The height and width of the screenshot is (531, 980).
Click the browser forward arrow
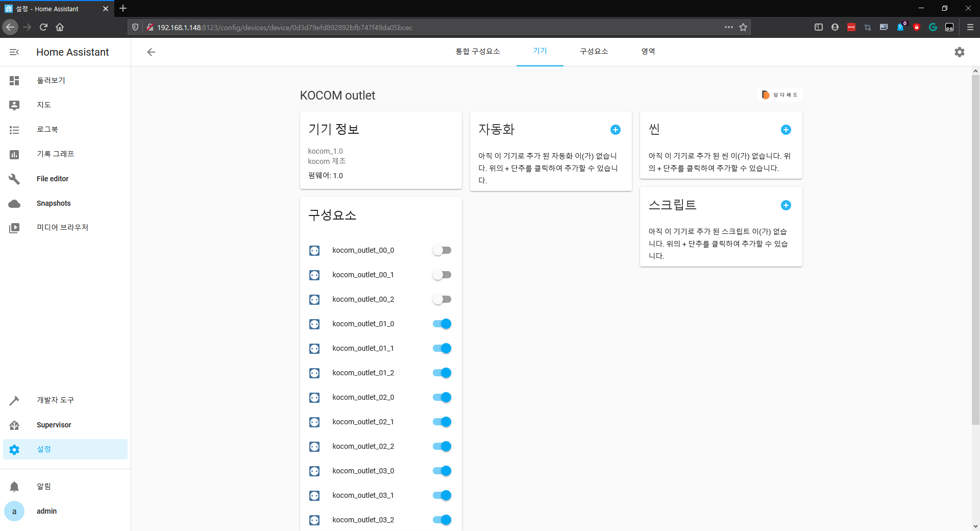point(27,27)
